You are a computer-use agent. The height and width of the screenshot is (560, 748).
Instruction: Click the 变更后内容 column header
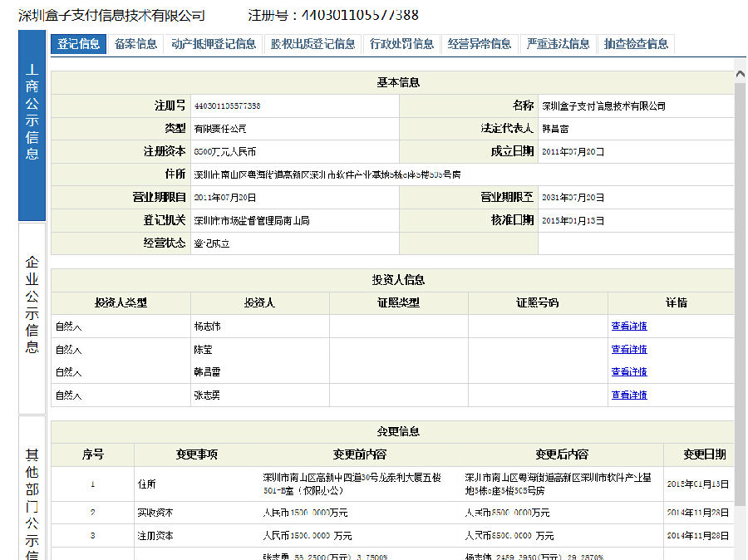point(562,454)
